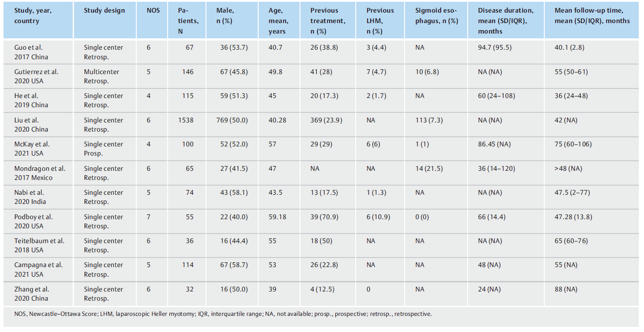The width and height of the screenshot is (644, 332).
Task: Select the '75 (60–106)' follow-up value
Action: pyautogui.click(x=573, y=144)
